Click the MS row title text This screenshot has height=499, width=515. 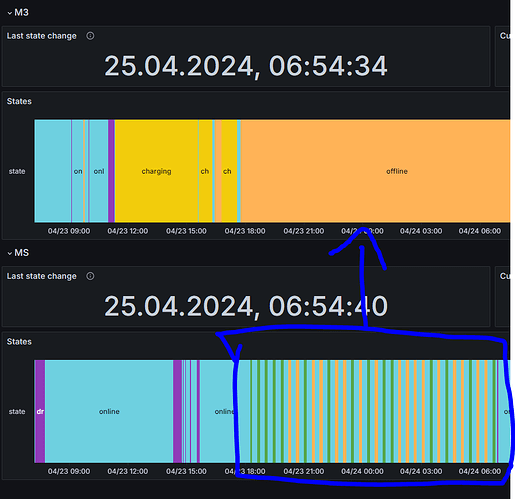[22, 253]
